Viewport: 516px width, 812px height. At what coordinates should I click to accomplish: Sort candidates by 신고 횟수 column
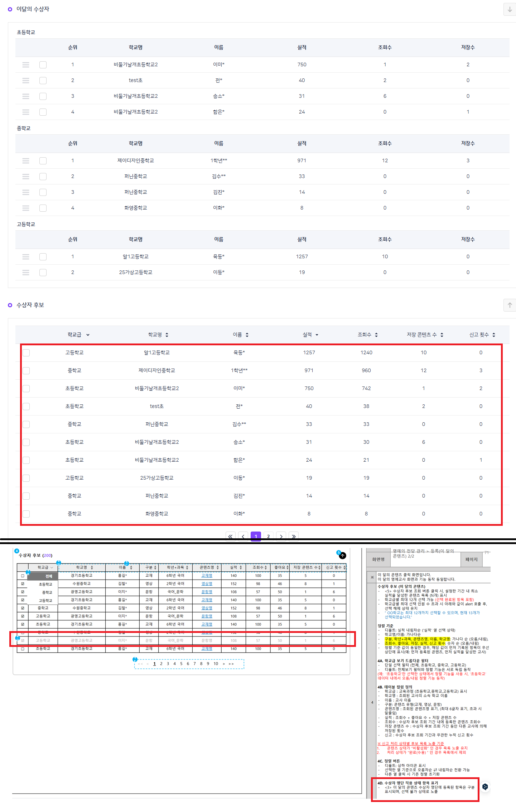pyautogui.click(x=494, y=335)
